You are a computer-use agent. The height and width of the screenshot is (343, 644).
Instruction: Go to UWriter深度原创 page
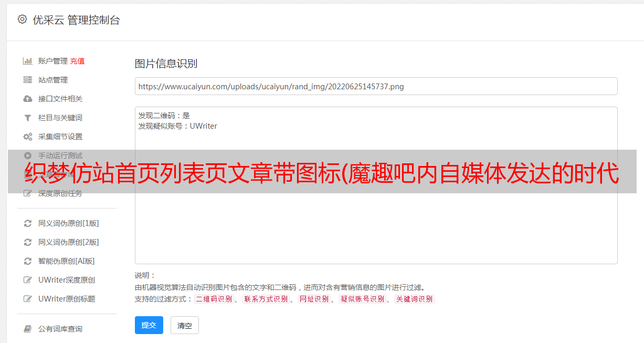(67, 280)
